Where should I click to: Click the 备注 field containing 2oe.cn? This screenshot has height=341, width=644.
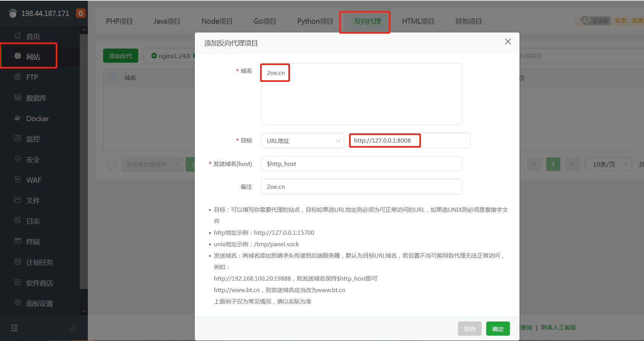362,187
